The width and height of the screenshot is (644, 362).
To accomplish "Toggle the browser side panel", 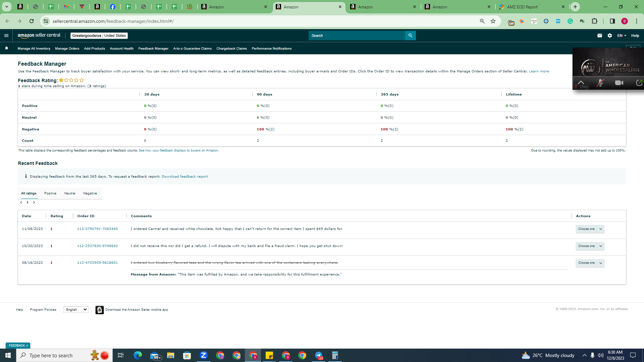I will [x=612, y=21].
